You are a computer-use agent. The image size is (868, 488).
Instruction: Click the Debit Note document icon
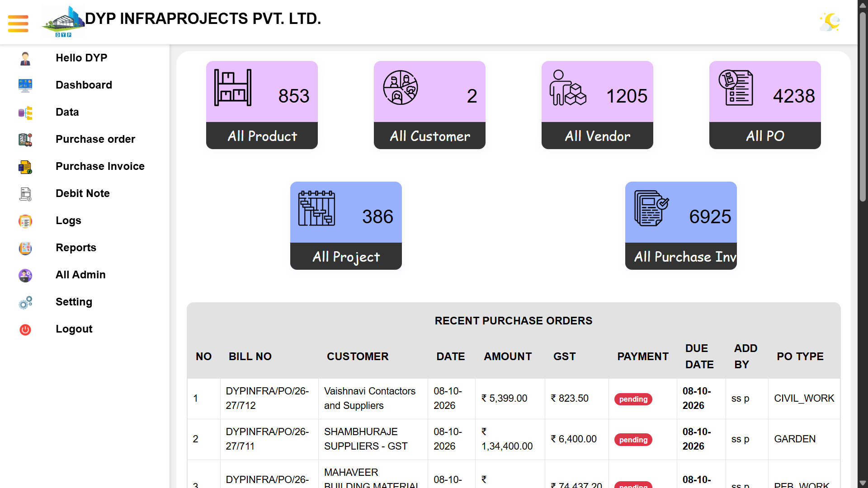click(25, 194)
